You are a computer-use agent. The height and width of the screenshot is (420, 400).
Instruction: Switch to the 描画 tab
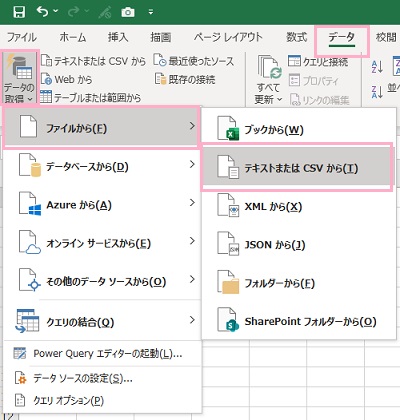click(161, 37)
